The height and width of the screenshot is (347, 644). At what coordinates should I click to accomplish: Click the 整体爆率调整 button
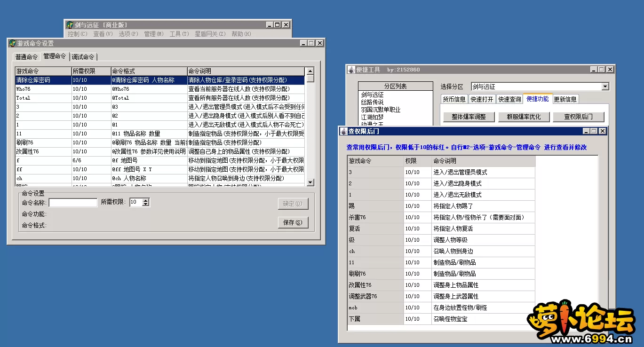tap(469, 117)
